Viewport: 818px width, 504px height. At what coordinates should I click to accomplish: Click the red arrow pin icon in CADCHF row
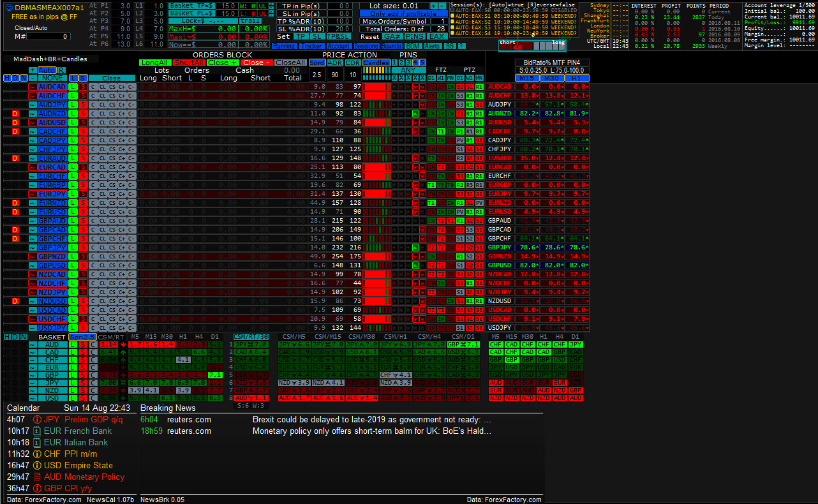pyautogui.click(x=415, y=131)
